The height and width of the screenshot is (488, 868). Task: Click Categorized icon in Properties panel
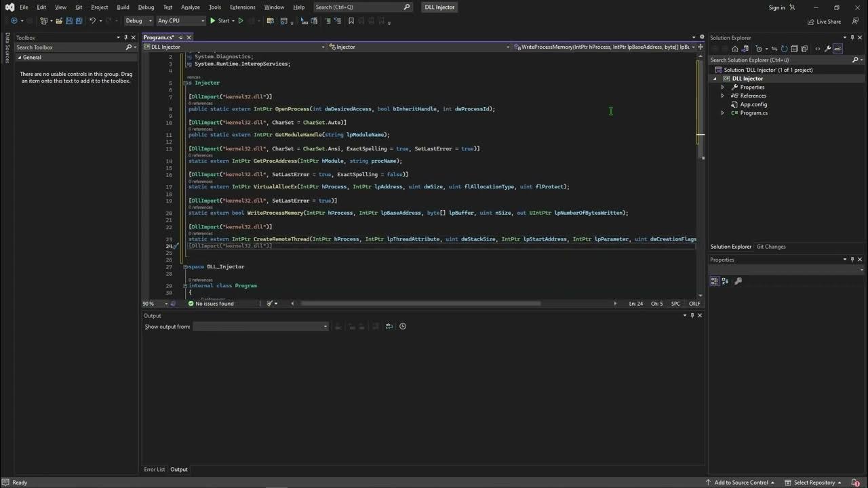[x=715, y=281]
